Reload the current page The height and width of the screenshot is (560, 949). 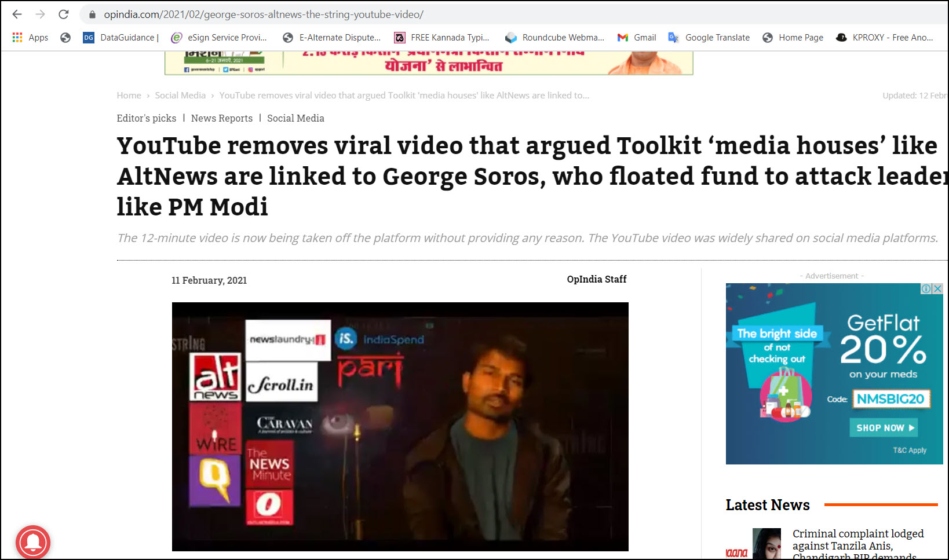click(x=63, y=14)
